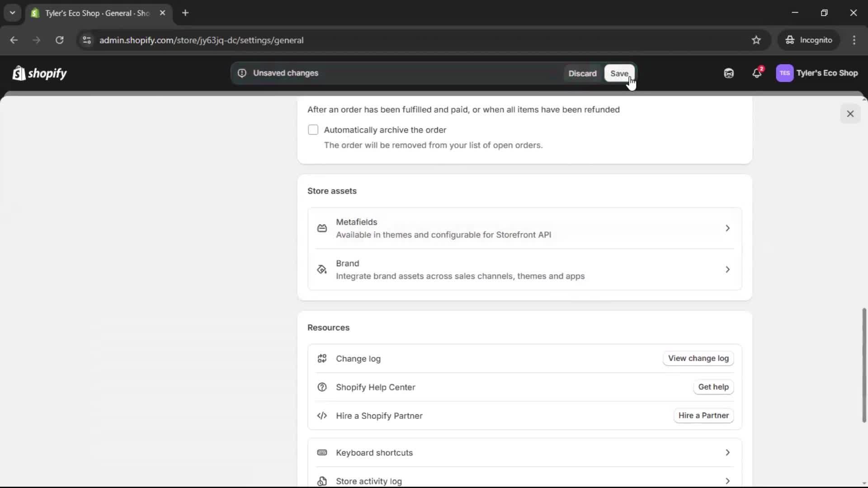The width and height of the screenshot is (868, 488).
Task: Open notifications via the bell icon
Action: click(757, 73)
